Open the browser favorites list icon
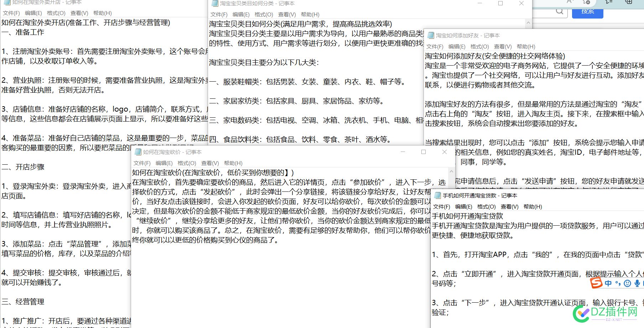 point(609,2)
